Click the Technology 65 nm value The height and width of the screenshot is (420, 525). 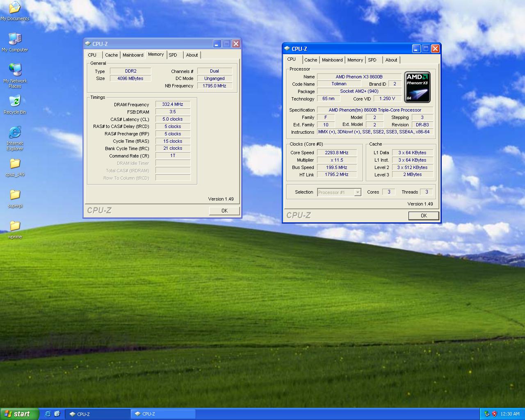tap(329, 98)
